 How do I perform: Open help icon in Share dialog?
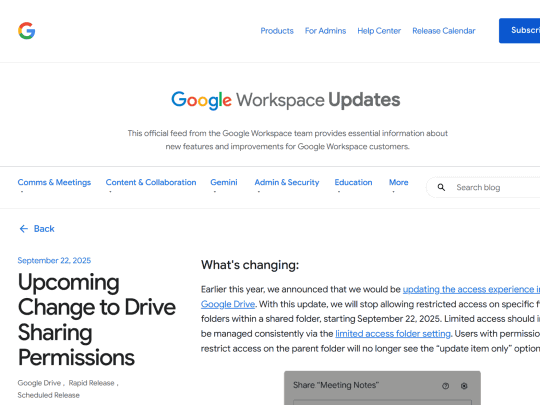(445, 386)
